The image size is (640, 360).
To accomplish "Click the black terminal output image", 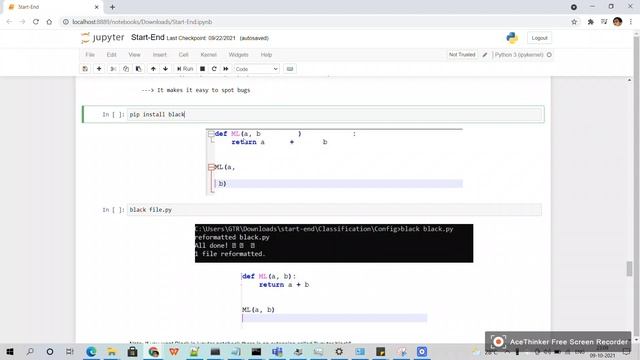I will [x=334, y=243].
